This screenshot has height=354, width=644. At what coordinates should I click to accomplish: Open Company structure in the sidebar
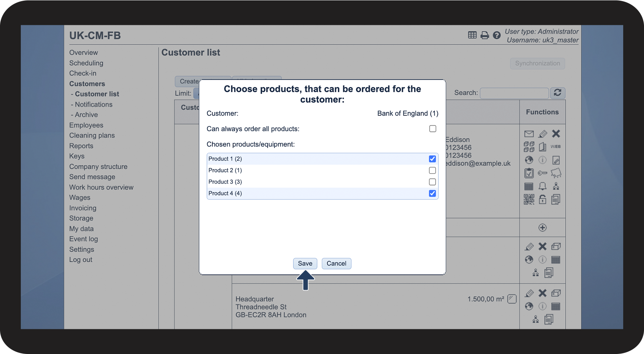click(98, 167)
